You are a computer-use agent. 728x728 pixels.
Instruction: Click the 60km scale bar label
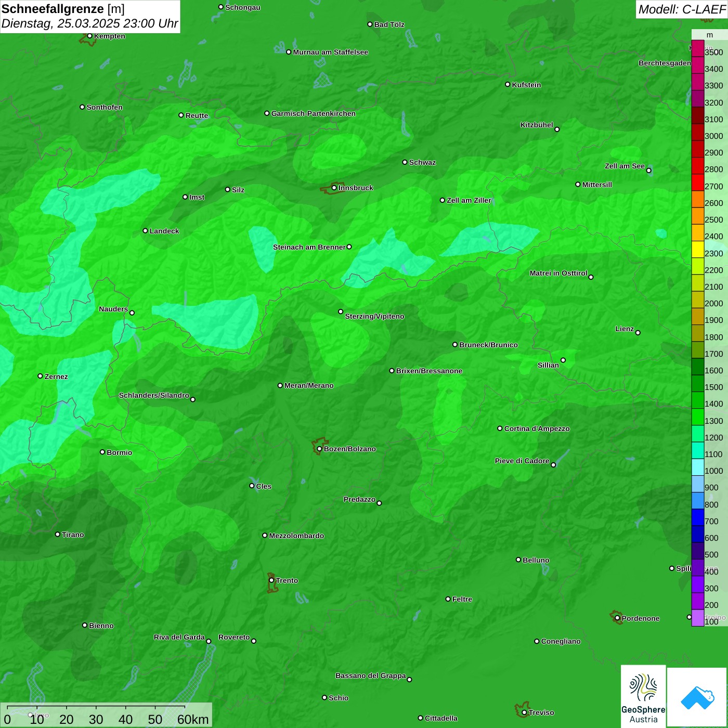coord(193,719)
